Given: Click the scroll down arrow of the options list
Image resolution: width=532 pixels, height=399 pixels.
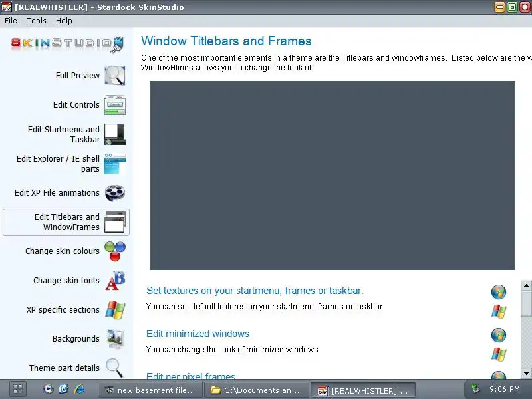Looking at the screenshot, I should (x=526, y=374).
